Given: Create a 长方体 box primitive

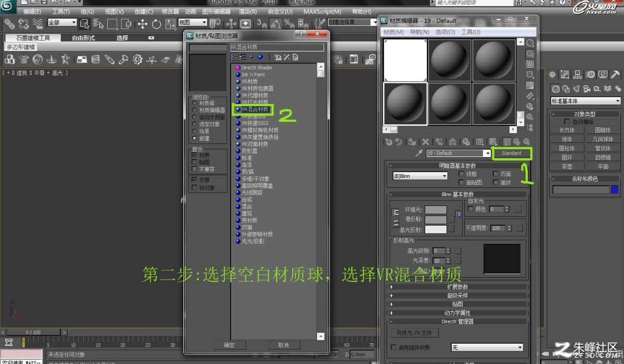Looking at the screenshot, I should click(567, 130).
